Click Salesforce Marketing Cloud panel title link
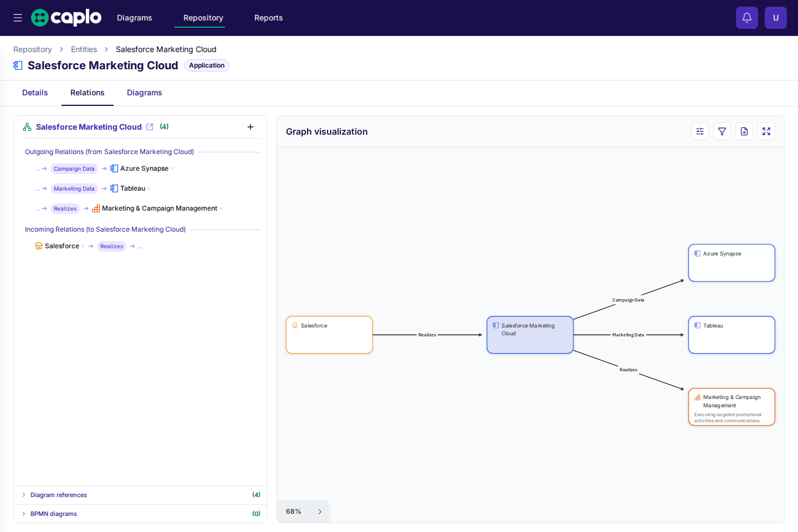The image size is (798, 532). (89, 127)
